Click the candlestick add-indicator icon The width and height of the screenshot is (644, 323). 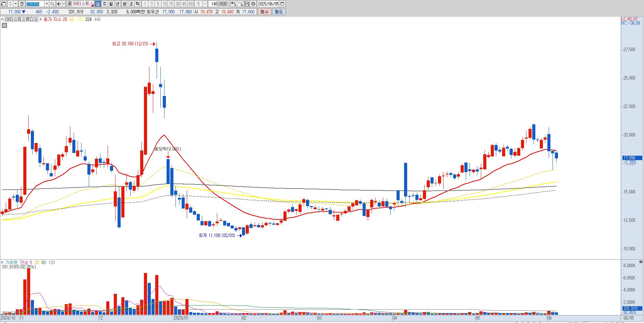coord(234,4)
